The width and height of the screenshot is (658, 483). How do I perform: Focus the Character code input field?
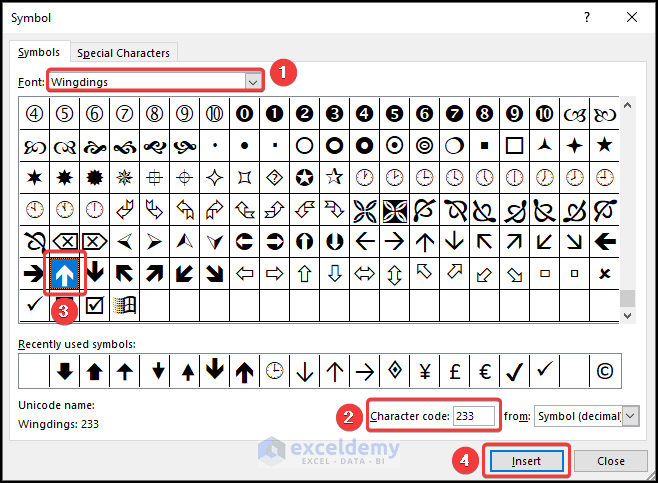(x=474, y=416)
